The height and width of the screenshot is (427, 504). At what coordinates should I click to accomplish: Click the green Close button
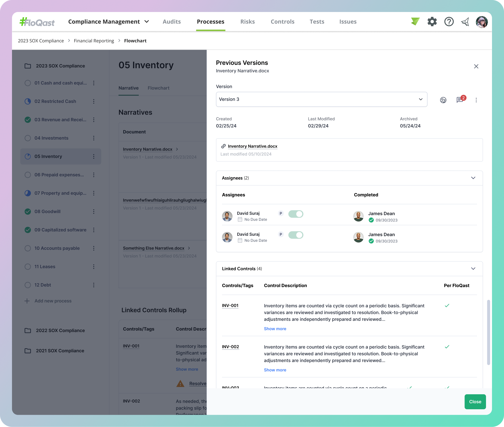tap(475, 402)
